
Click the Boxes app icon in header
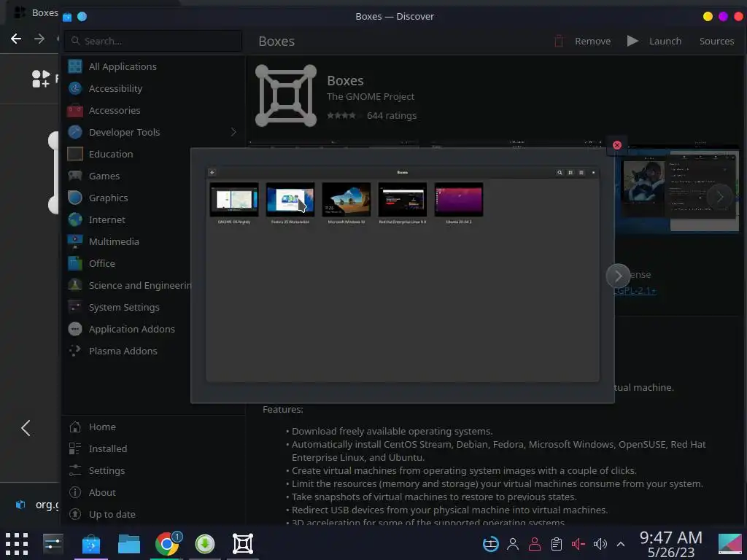(x=286, y=96)
